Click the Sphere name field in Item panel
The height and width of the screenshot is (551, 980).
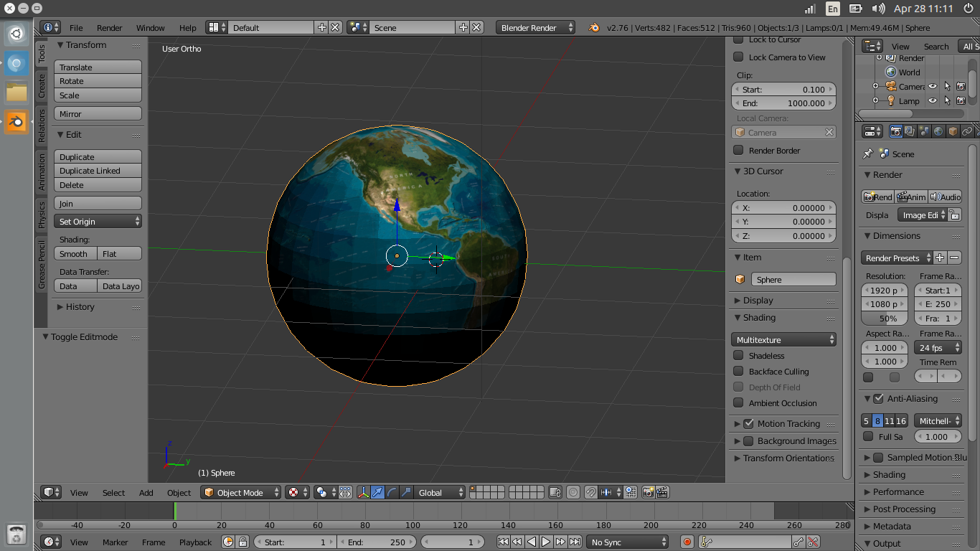(793, 279)
